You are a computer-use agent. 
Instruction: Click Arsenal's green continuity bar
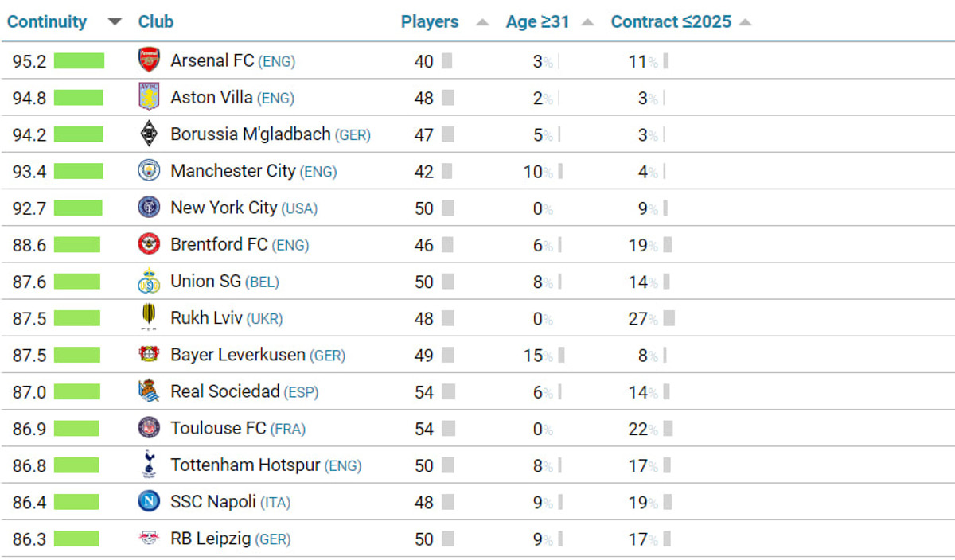pyautogui.click(x=79, y=61)
